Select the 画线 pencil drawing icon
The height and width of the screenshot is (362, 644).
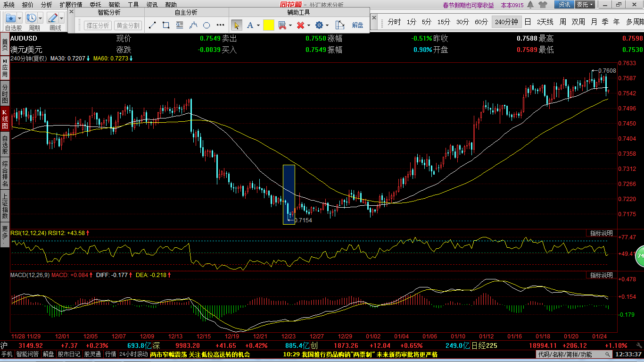click(53, 18)
